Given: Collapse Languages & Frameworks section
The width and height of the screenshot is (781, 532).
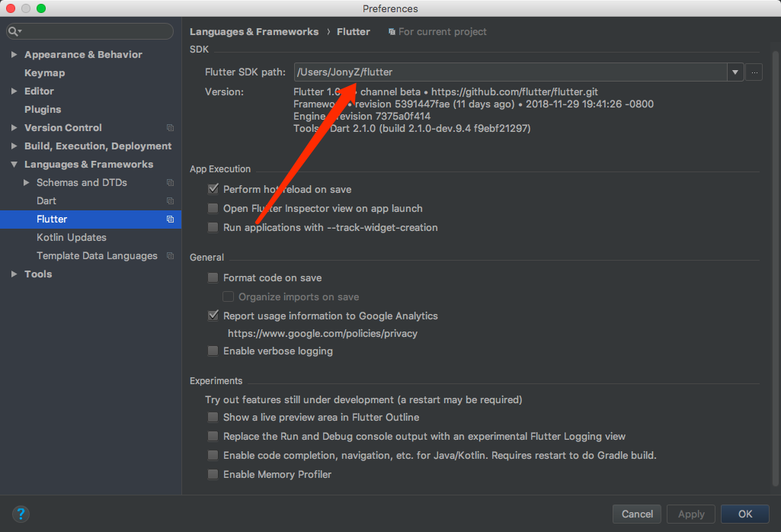Looking at the screenshot, I should 14,165.
